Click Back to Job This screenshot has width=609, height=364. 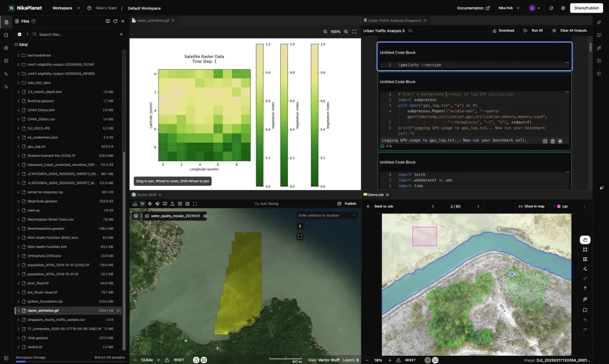(380, 206)
